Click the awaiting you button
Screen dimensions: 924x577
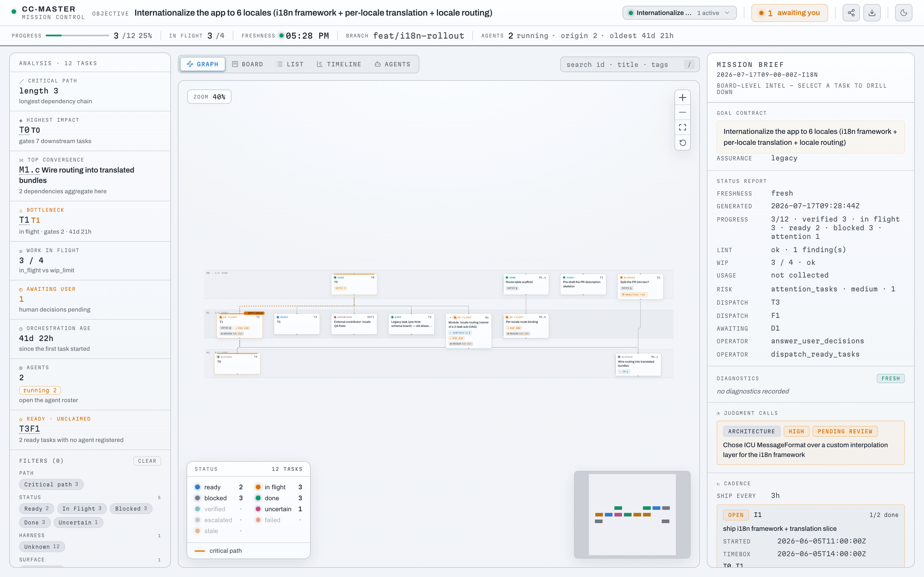pos(789,13)
